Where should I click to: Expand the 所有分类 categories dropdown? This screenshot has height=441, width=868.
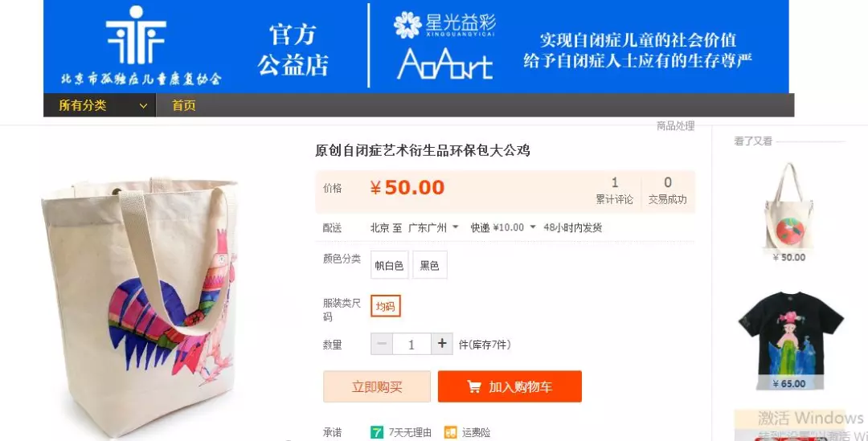point(100,105)
